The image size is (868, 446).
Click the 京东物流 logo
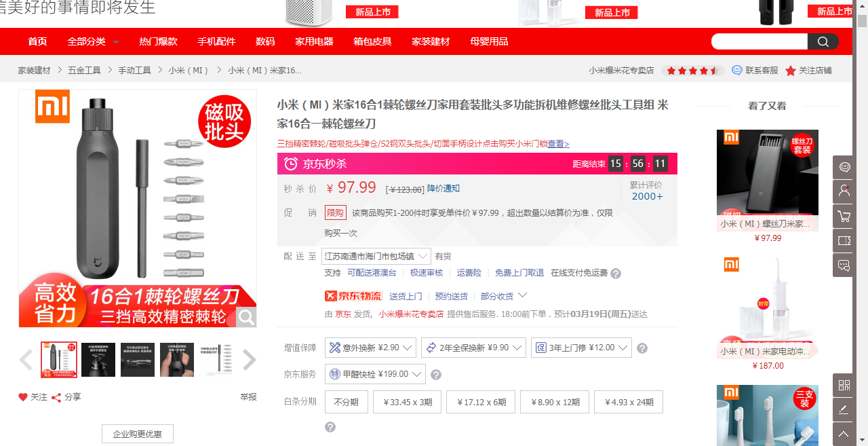coord(352,296)
